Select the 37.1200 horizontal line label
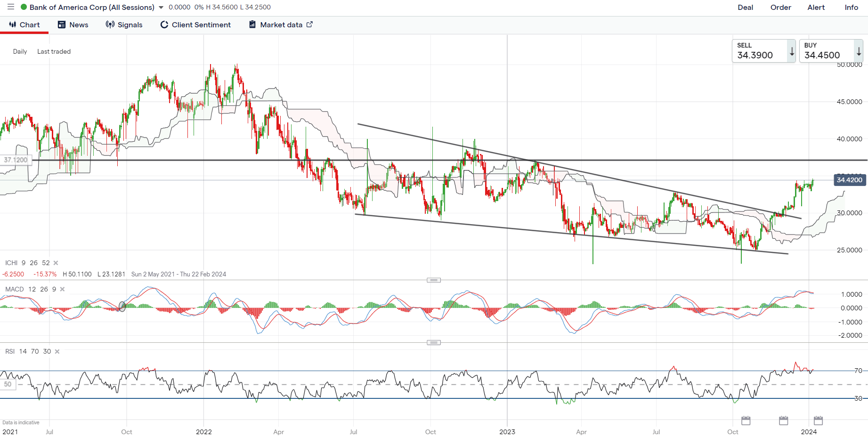 [16, 160]
